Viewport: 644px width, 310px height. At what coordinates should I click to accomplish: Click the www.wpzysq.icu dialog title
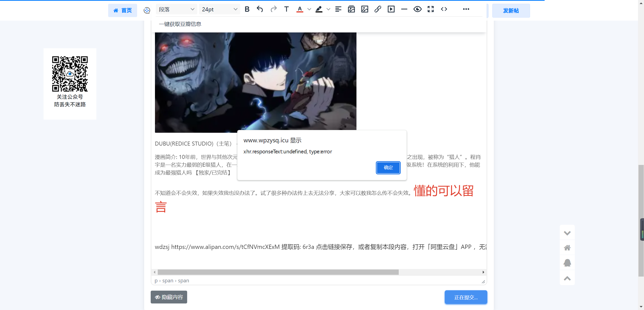point(272,140)
